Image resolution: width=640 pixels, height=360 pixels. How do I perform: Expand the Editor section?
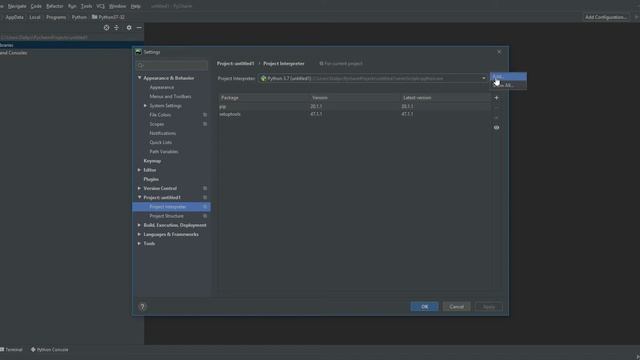(140, 170)
